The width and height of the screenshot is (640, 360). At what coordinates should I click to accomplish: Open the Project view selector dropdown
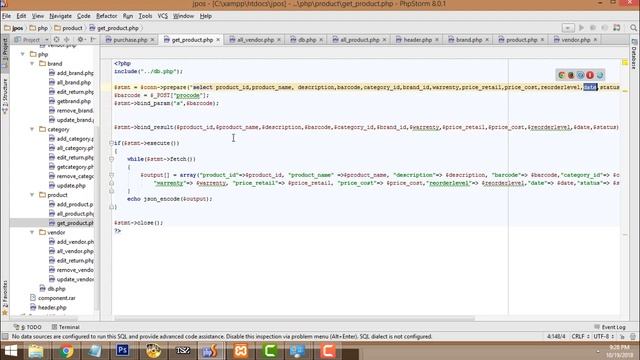click(31, 40)
